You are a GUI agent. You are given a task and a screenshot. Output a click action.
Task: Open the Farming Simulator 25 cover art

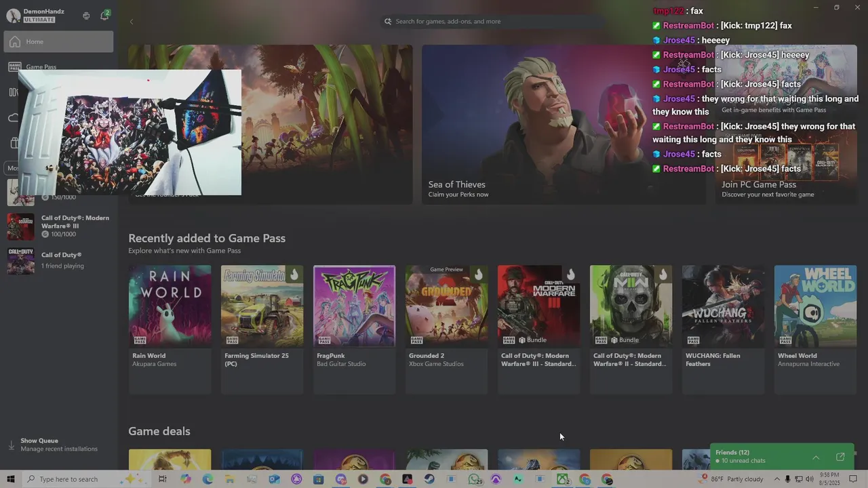tap(262, 306)
